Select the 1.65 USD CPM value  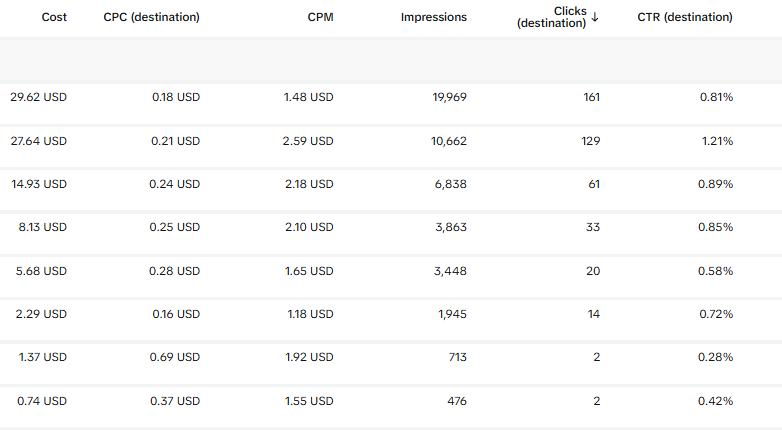(x=309, y=271)
